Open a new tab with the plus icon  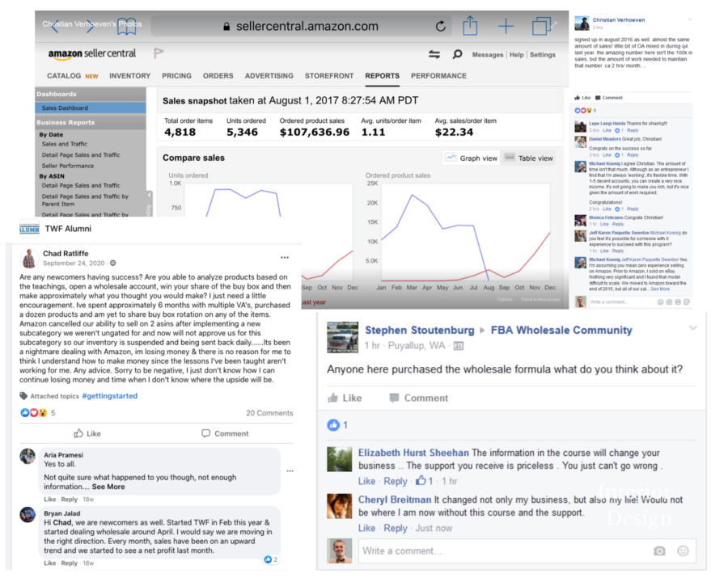(506, 26)
